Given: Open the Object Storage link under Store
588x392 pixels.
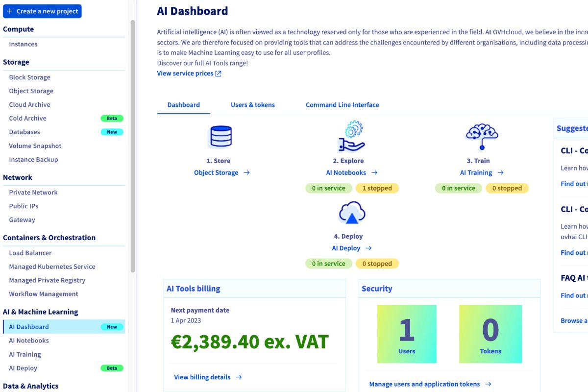Looking at the screenshot, I should click(217, 172).
